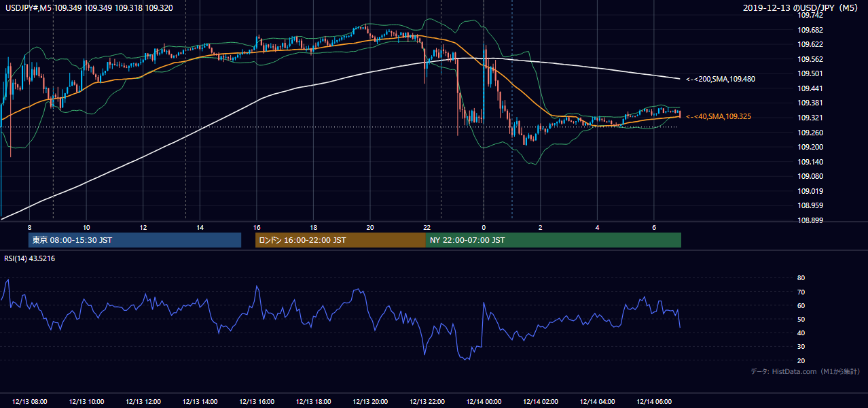Image resolution: width=868 pixels, height=408 pixels.
Task: Click the RSI axis level 50
Action: [x=801, y=319]
